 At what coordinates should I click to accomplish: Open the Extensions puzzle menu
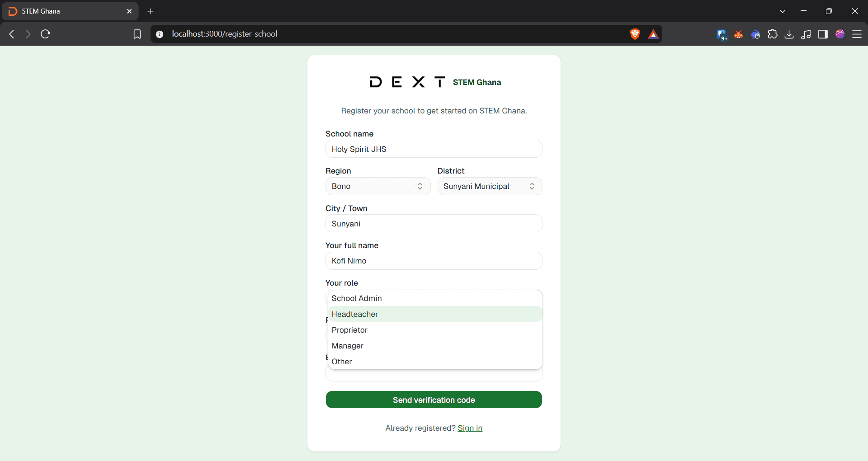tap(773, 34)
